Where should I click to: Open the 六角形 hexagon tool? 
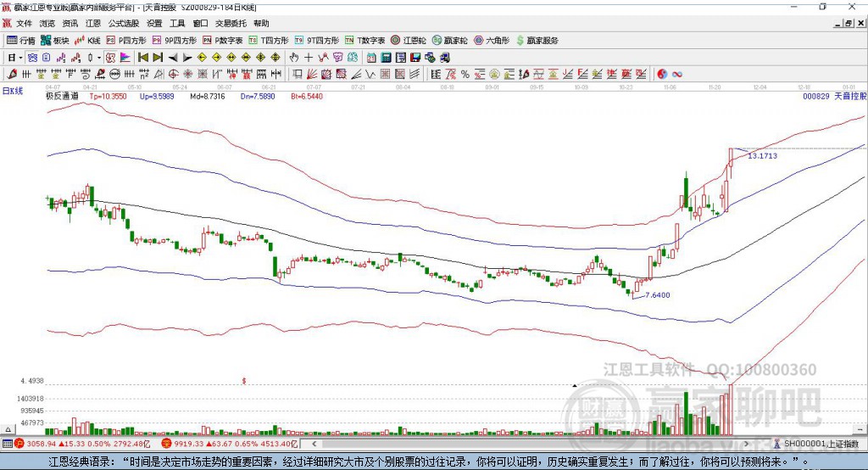[x=492, y=41]
